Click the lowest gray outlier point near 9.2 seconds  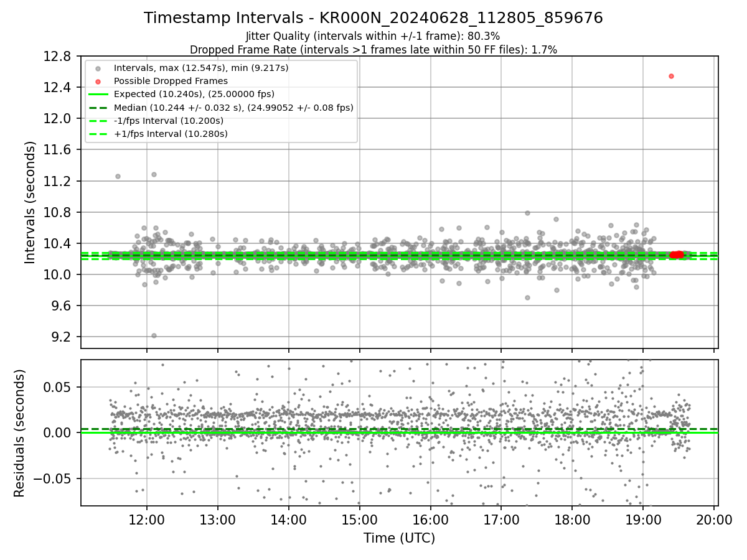[x=154, y=335]
